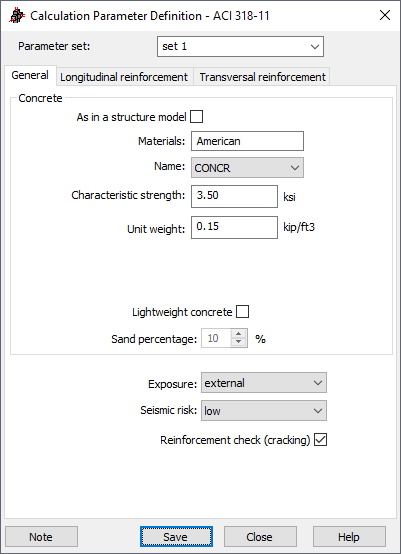Close the Calculation Parameter Definition dialog
This screenshot has height=554, width=401.
tap(385, 16)
